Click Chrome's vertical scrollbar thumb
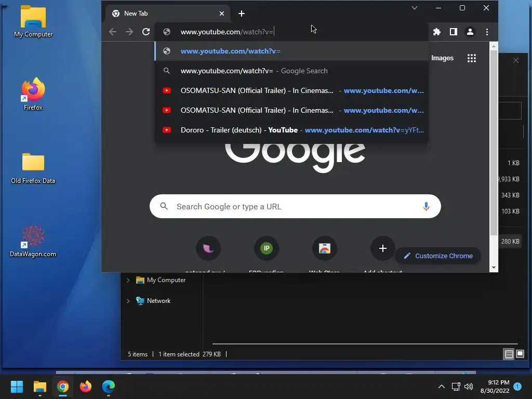 (x=494, y=142)
